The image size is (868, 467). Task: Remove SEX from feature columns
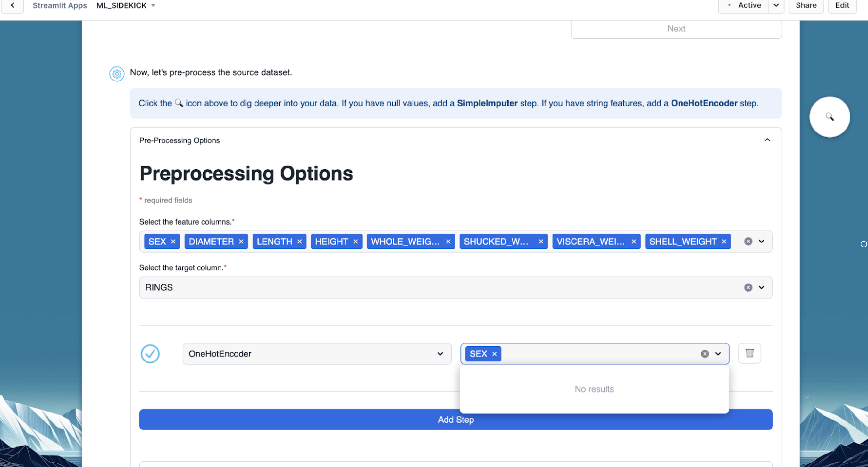(173, 242)
